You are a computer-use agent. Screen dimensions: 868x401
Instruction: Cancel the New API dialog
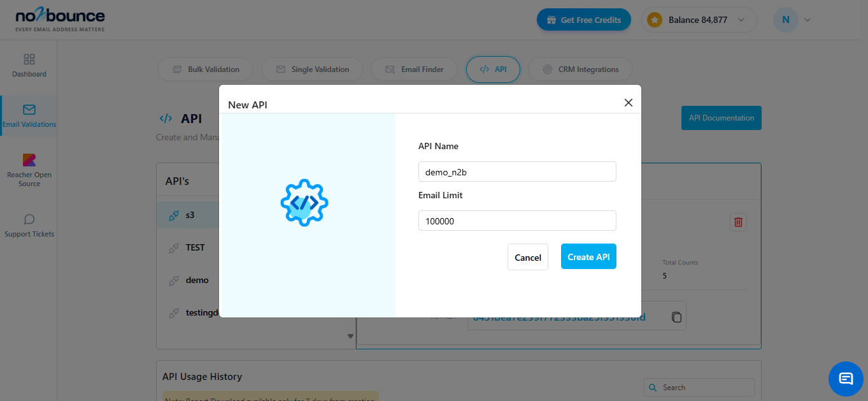[x=527, y=257]
